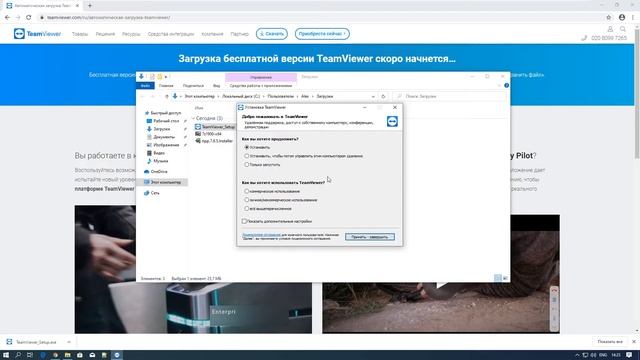Bookmark the page with the star icon

point(609,18)
